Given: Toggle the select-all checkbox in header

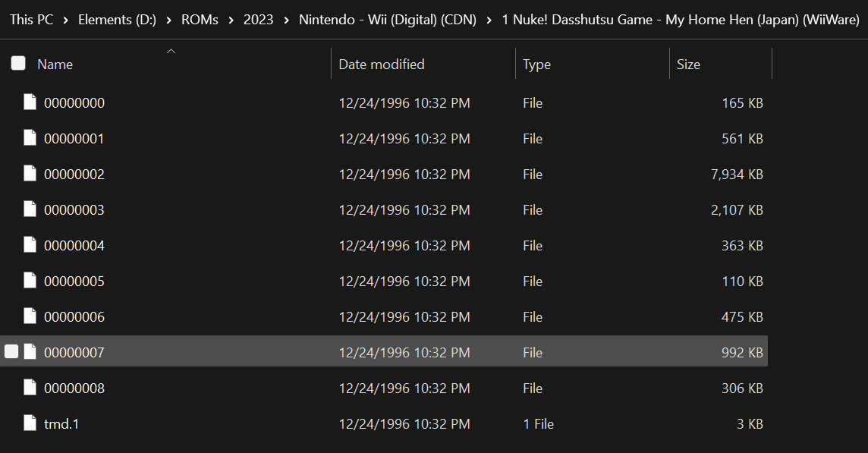Looking at the screenshot, I should 18,63.
